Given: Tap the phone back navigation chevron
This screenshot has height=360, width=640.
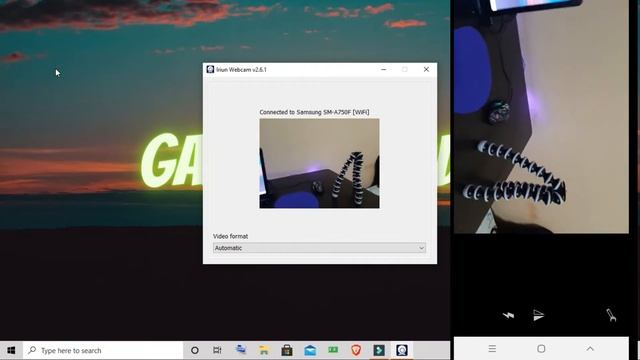Looking at the screenshot, I should [x=590, y=349].
